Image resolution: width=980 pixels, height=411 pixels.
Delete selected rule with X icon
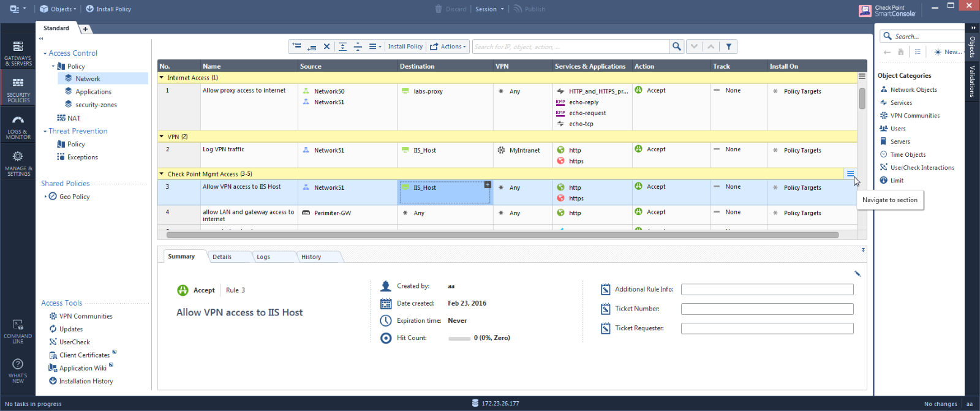[x=326, y=47]
